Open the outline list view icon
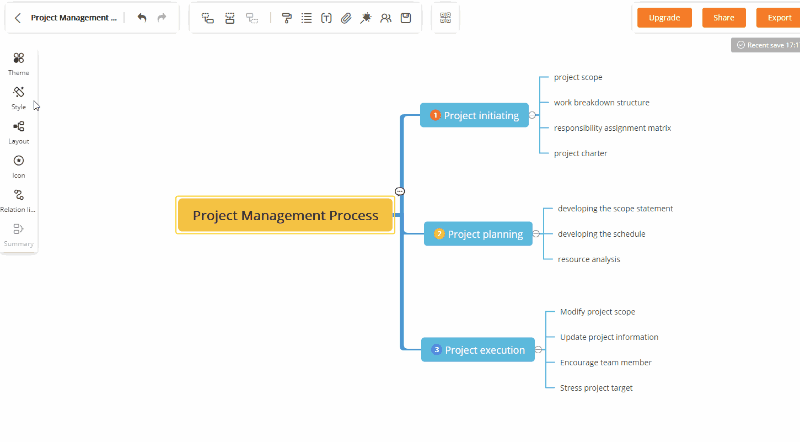The height and width of the screenshot is (442, 800). (306, 18)
